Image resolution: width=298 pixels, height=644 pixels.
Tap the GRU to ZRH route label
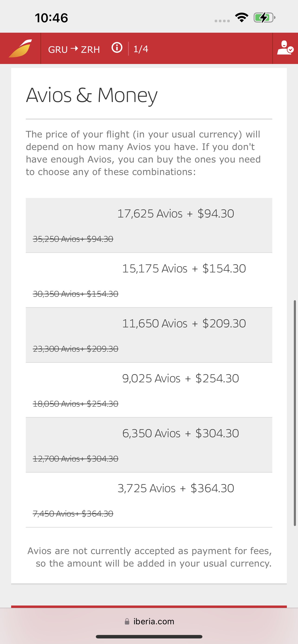click(74, 49)
